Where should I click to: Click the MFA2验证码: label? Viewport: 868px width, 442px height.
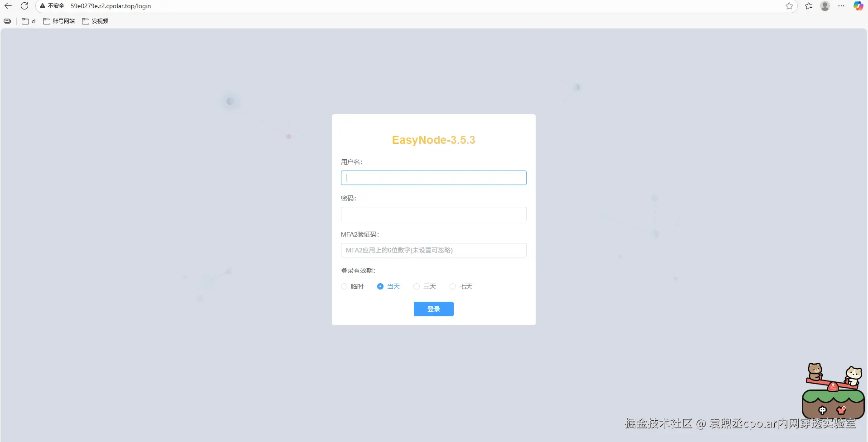(360, 234)
